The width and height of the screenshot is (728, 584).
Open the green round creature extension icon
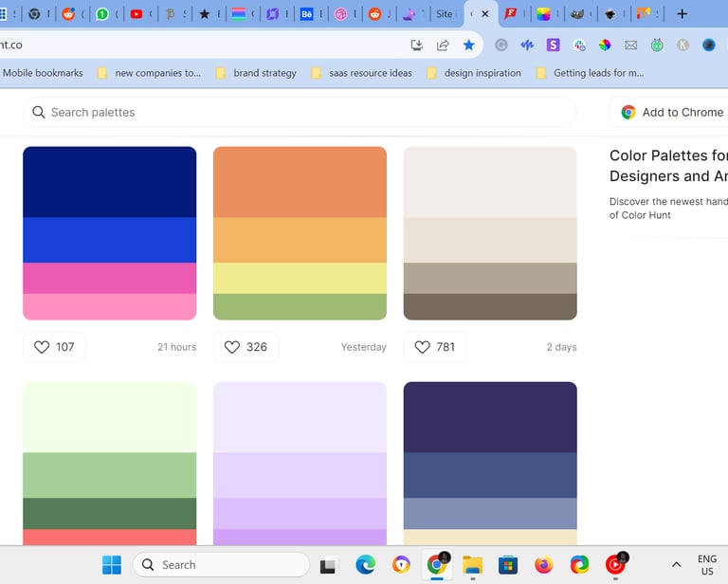tap(657, 45)
